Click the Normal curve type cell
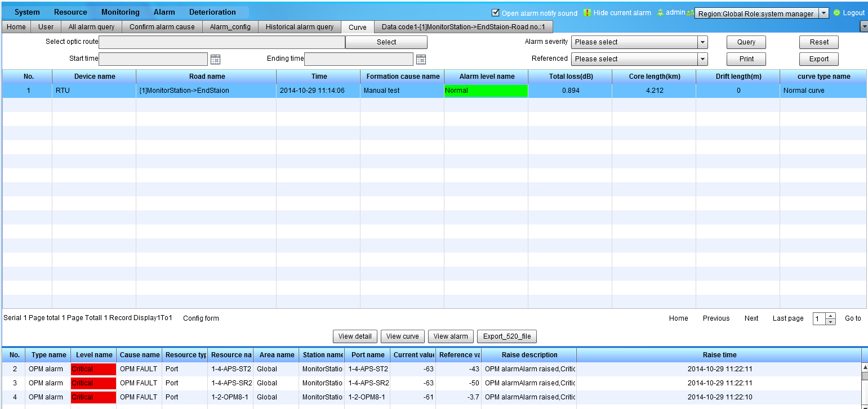Image resolution: width=868 pixels, height=409 pixels. click(823, 91)
